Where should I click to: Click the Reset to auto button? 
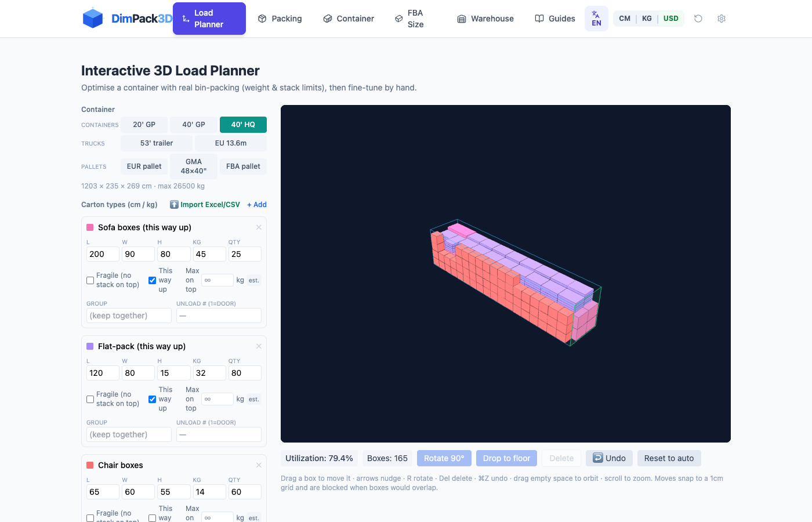(x=669, y=458)
